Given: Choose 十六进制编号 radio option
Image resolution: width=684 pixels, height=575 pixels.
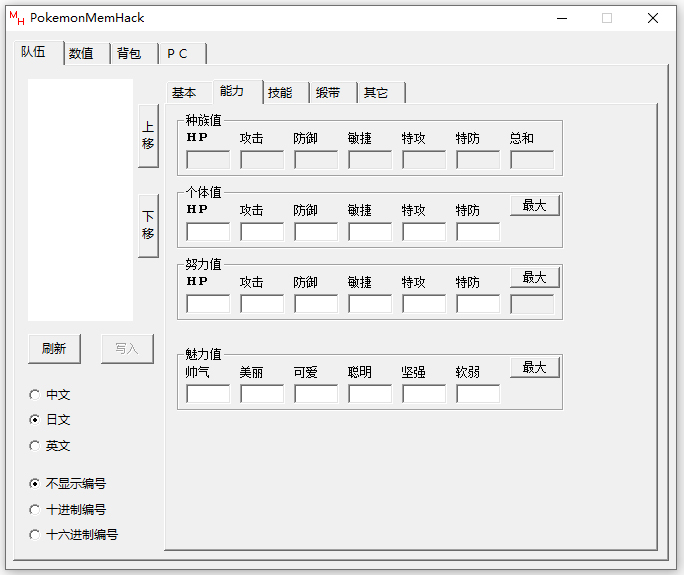Looking at the screenshot, I should coord(73,534).
